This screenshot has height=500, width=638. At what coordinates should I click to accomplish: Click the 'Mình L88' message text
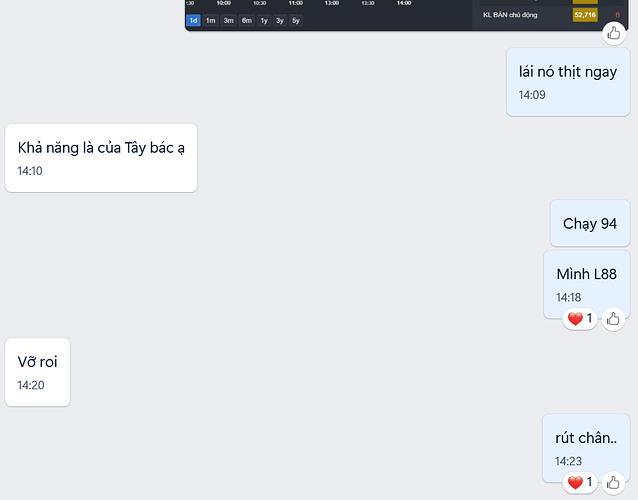point(587,274)
